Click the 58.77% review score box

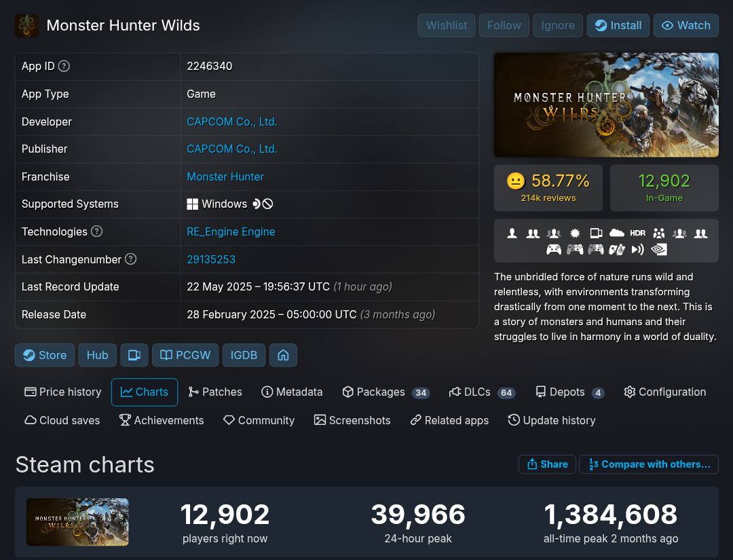[x=548, y=188]
